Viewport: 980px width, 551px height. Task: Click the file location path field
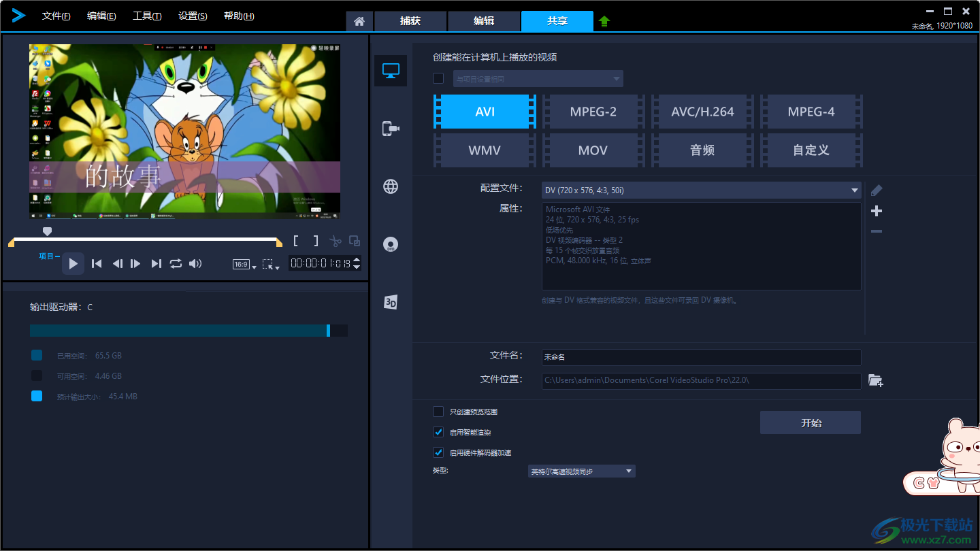tap(702, 381)
